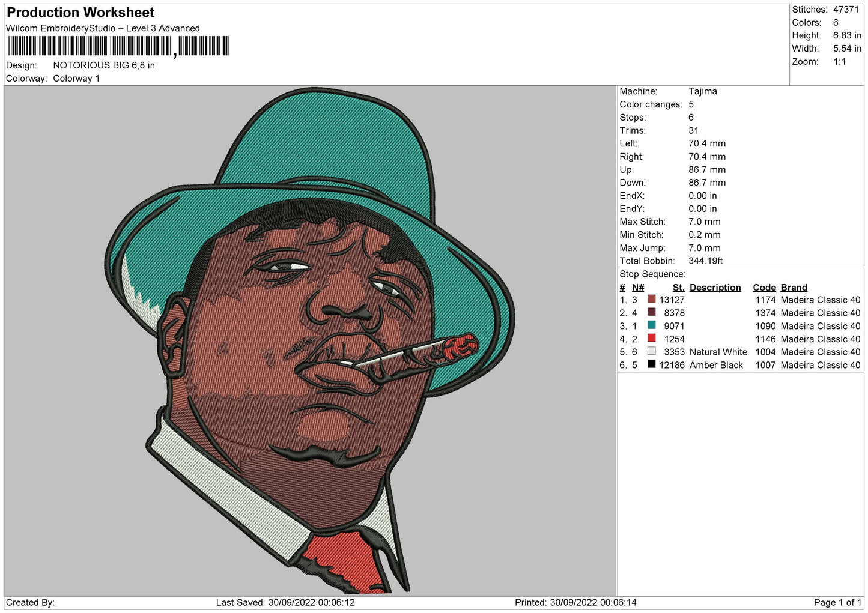Click the 'Description' column header
Viewport: 868px width, 613px height.
coord(715,288)
